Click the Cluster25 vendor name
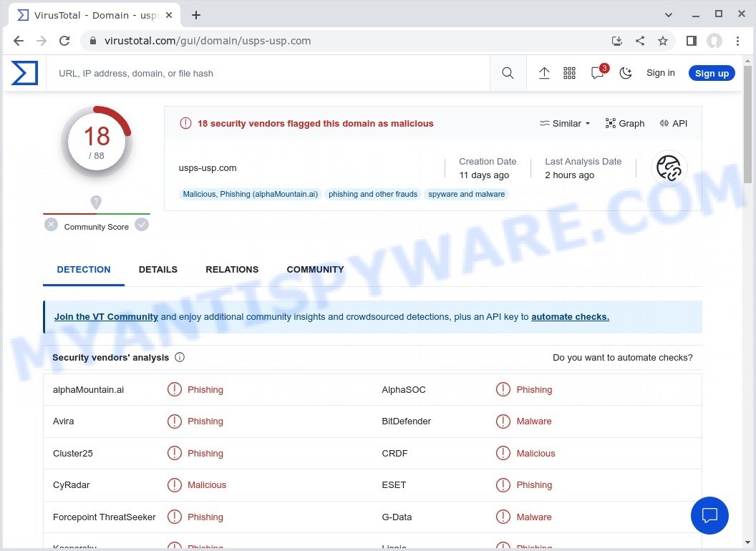 tap(73, 454)
